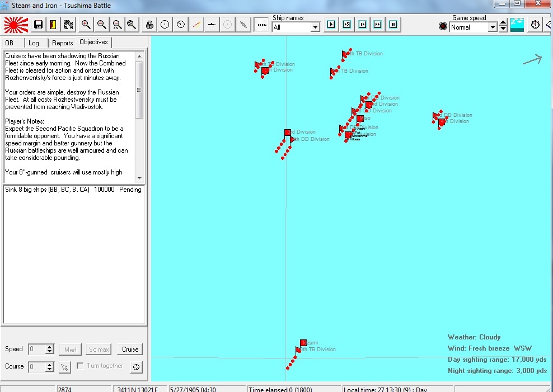Click the greyed circled F icon
This screenshot has height=392, width=553.
click(x=227, y=25)
